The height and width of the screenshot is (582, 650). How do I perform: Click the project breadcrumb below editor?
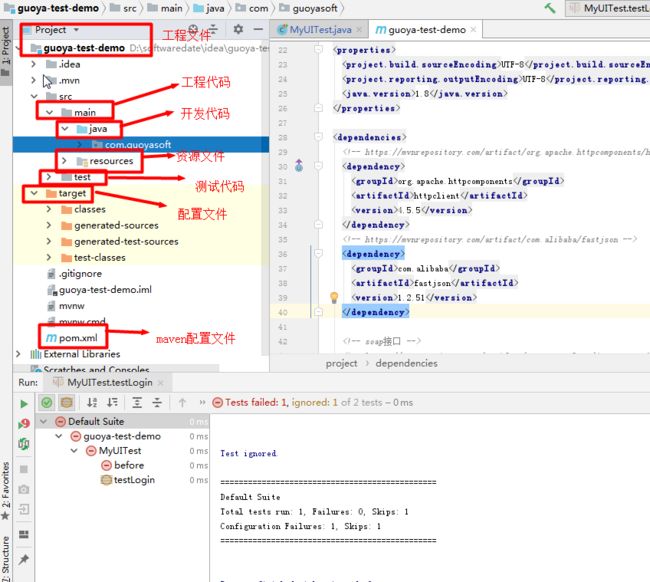coord(341,363)
